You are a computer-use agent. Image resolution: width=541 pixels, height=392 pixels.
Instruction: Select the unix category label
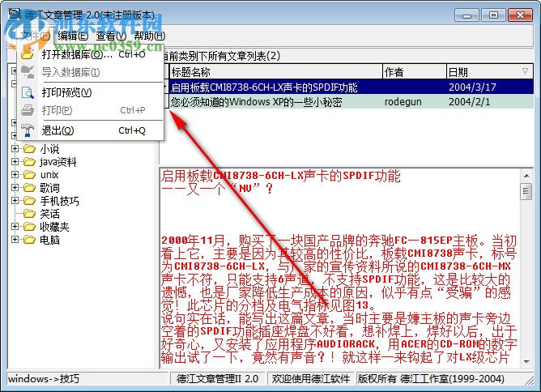[49, 175]
